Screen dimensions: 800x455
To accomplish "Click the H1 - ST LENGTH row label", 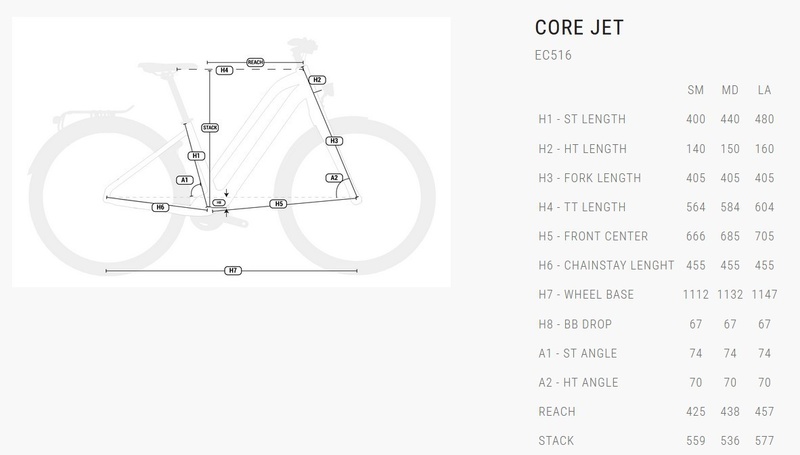I will [x=582, y=120].
